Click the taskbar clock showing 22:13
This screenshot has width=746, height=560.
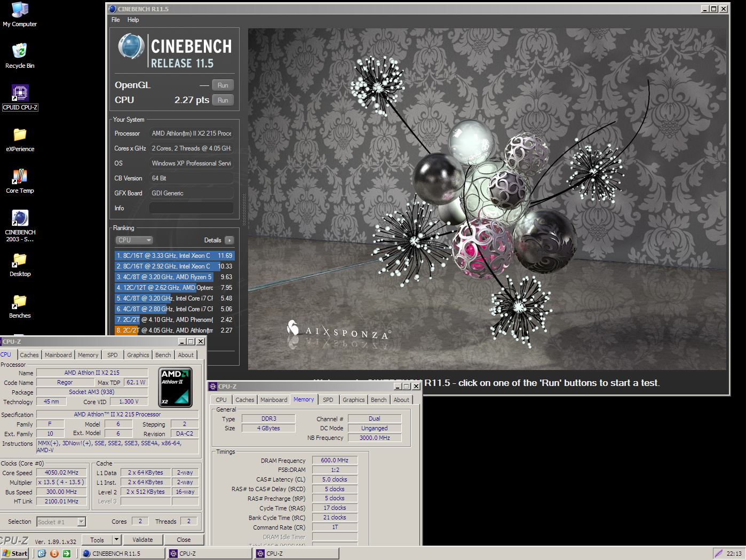tap(734, 554)
